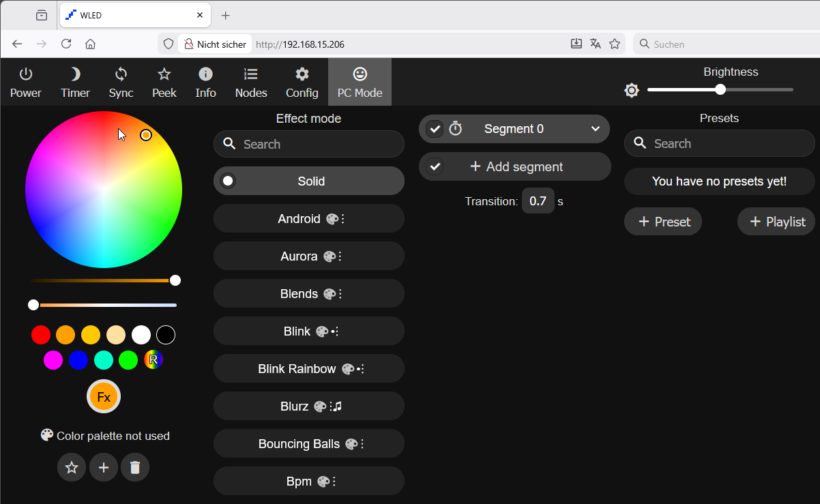Toggle the checkbox beside Add segment

tap(435, 166)
